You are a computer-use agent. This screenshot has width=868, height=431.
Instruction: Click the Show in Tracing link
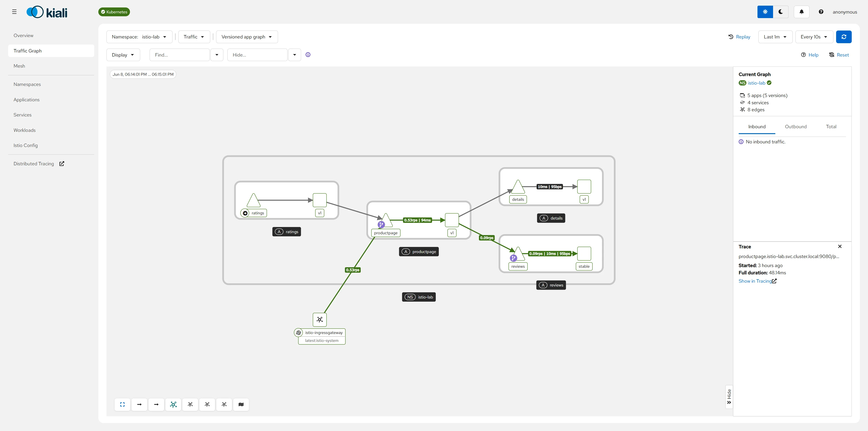point(757,281)
